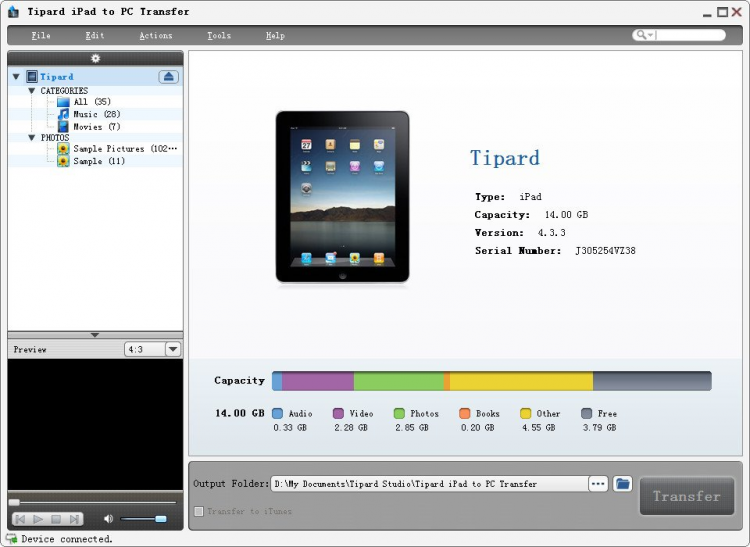Click the iPad device image
Image resolution: width=750 pixels, height=547 pixels.
click(x=342, y=197)
